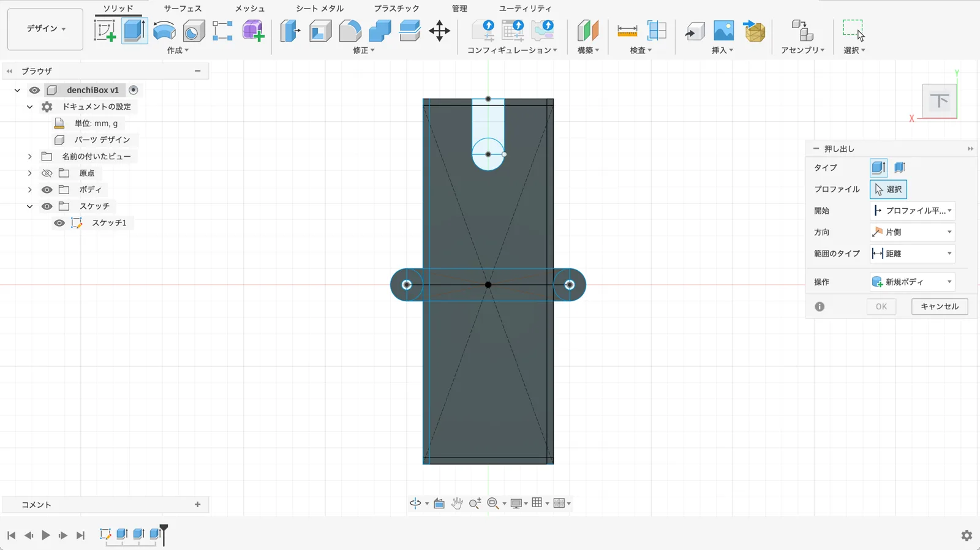Viewport: 980px width, 550px height.
Task: Choose the Revolve tool
Action: tap(164, 31)
